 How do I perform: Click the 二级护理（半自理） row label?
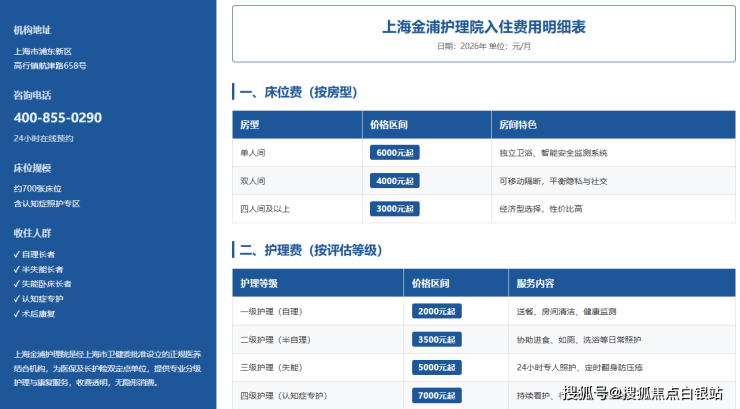276,340
